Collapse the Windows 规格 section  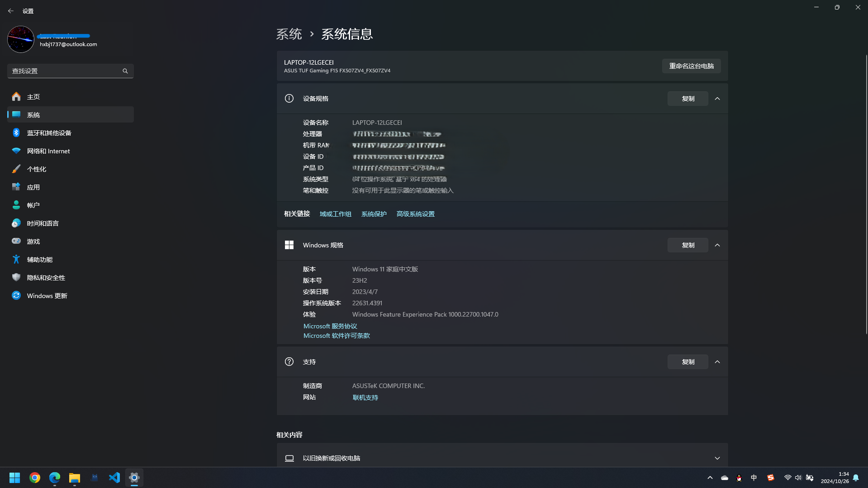pyautogui.click(x=717, y=245)
